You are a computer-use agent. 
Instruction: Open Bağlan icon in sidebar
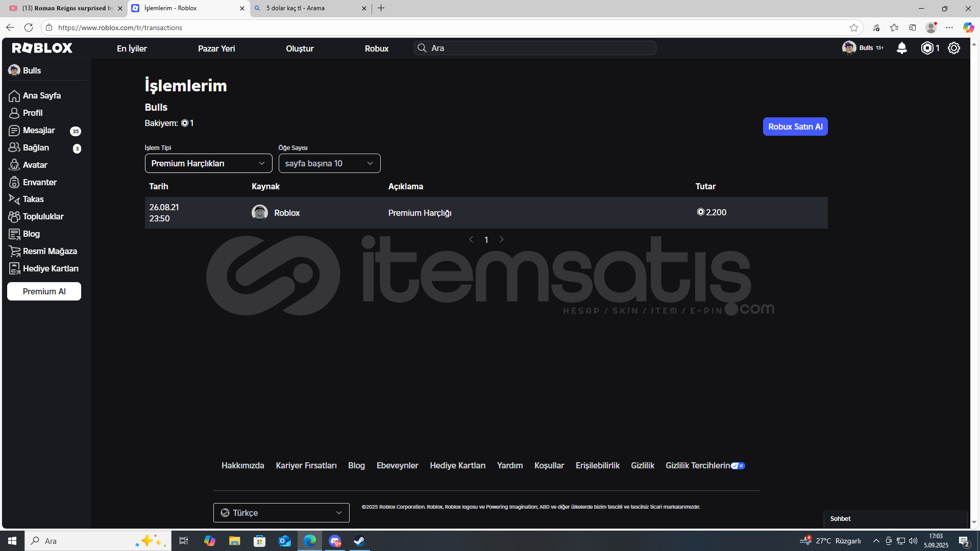coord(14,147)
